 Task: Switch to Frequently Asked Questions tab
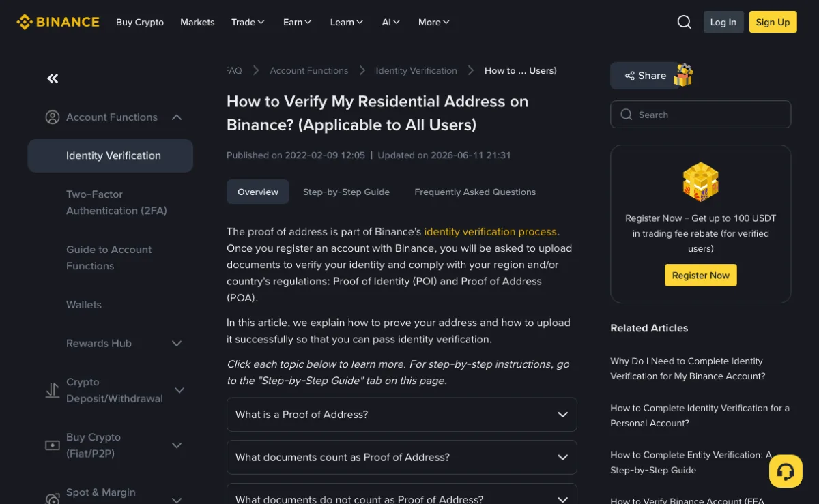[475, 192]
